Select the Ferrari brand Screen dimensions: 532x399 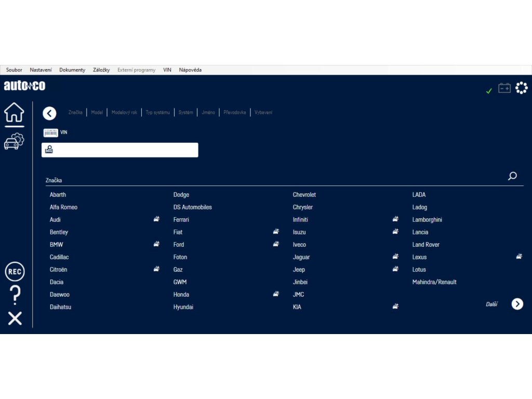(x=181, y=220)
